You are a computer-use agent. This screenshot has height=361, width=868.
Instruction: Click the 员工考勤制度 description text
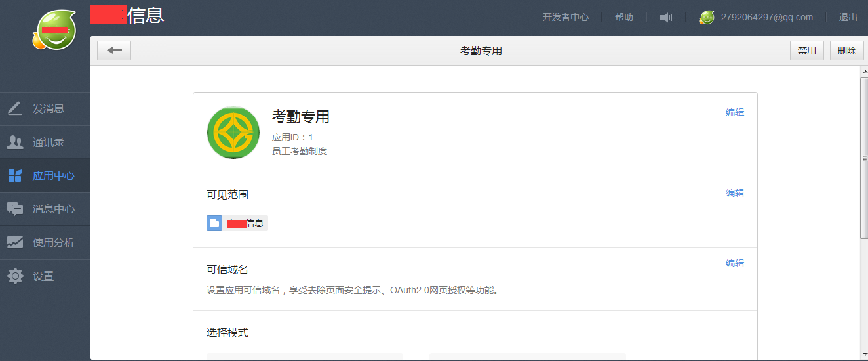click(x=300, y=151)
